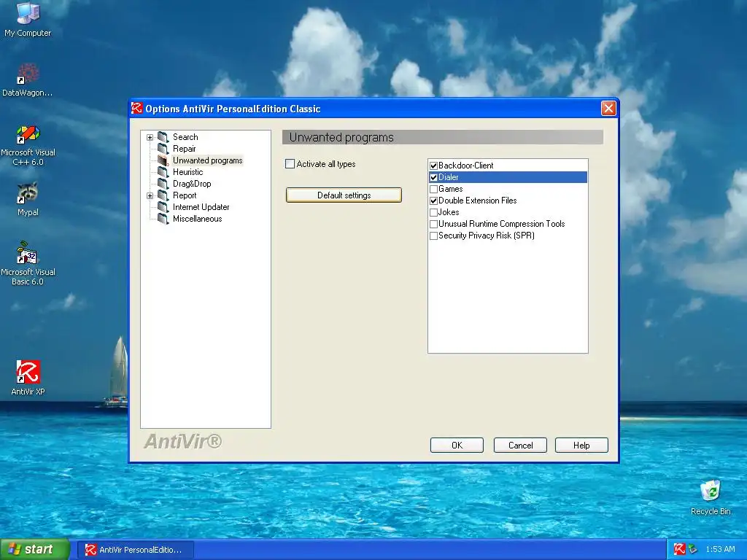This screenshot has height=560, width=747.
Task: Open Help for the options dialog
Action: [x=581, y=446]
